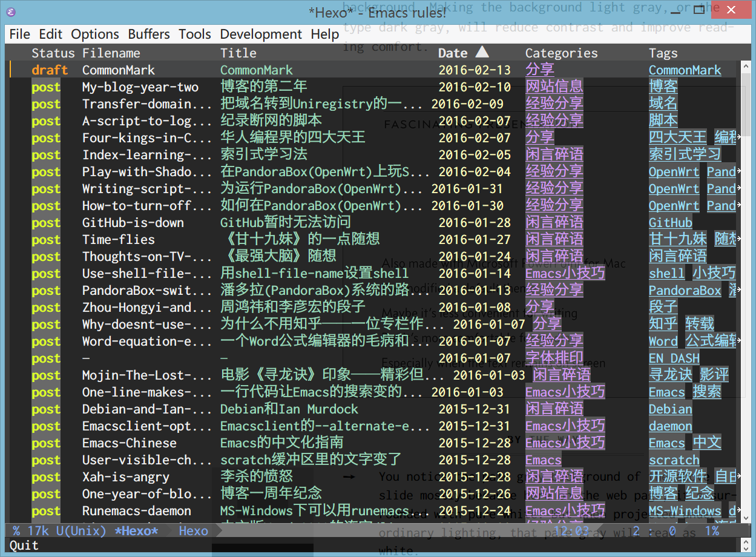Open the Development menu
The height and width of the screenshot is (557, 756).
click(x=261, y=34)
